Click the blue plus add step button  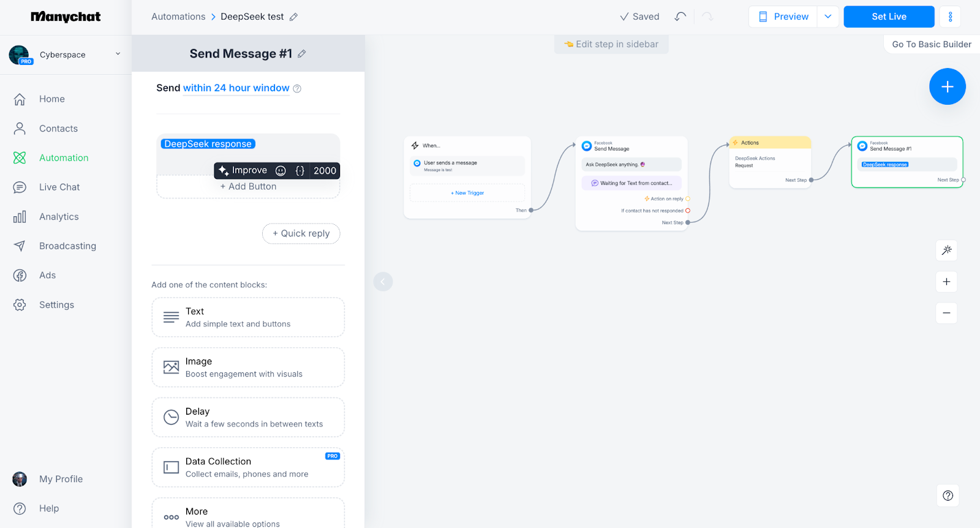(x=947, y=86)
